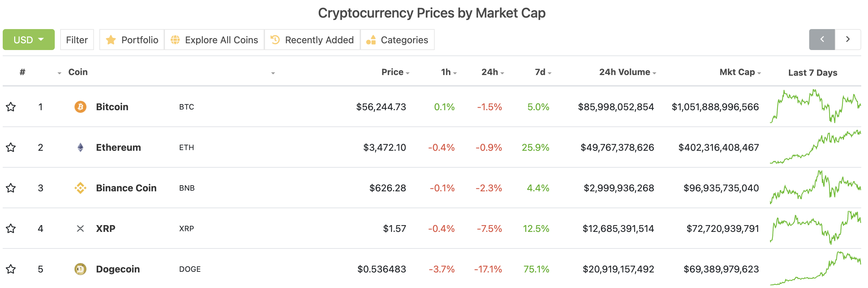The image size is (868, 288).
Task: Open the USD currency dropdown
Action: click(x=29, y=40)
